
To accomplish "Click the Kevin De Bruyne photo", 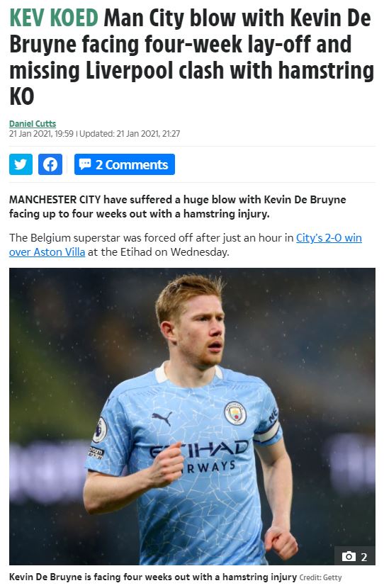I will coord(192,417).
